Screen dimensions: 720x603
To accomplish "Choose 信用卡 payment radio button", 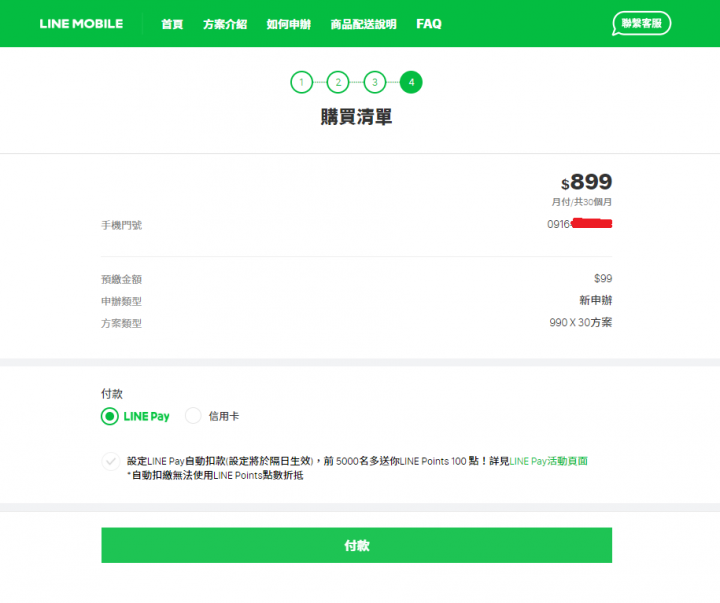I will 193,416.
